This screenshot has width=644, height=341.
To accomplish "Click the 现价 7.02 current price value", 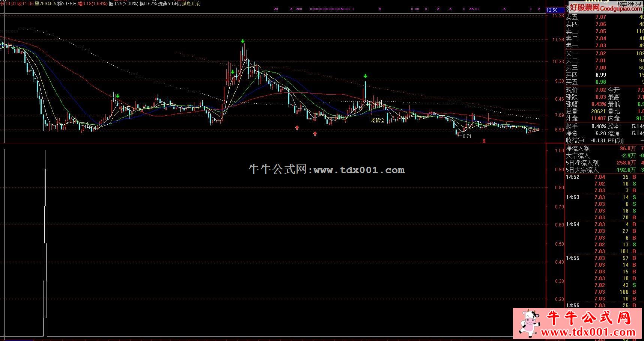I will 600,90.
